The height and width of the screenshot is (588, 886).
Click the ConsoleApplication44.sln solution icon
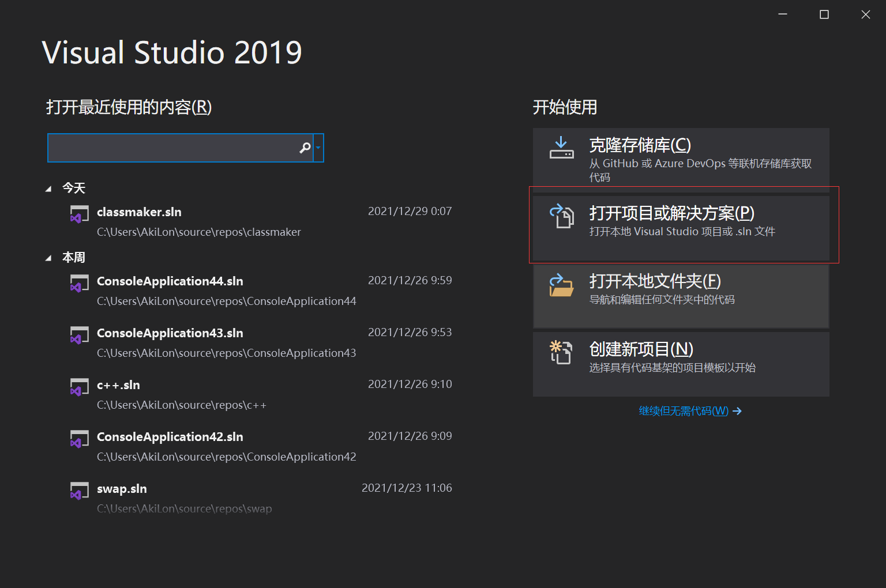pyautogui.click(x=80, y=283)
